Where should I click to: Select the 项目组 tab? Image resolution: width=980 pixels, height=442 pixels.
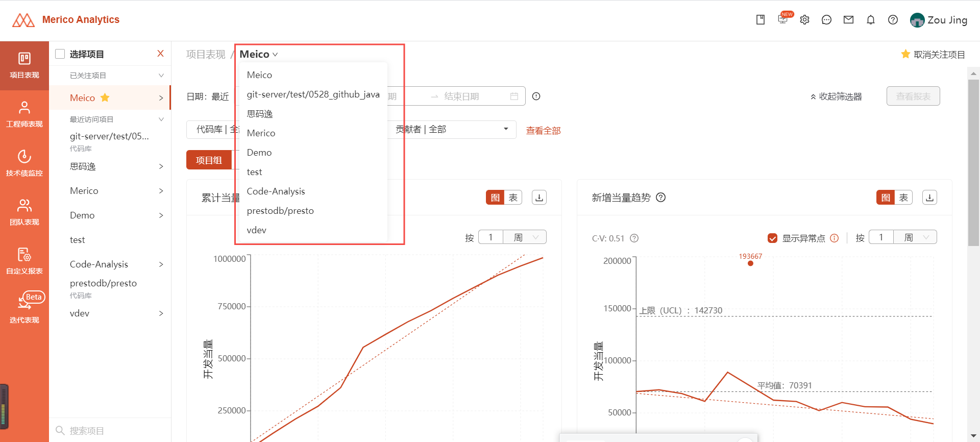pos(209,160)
